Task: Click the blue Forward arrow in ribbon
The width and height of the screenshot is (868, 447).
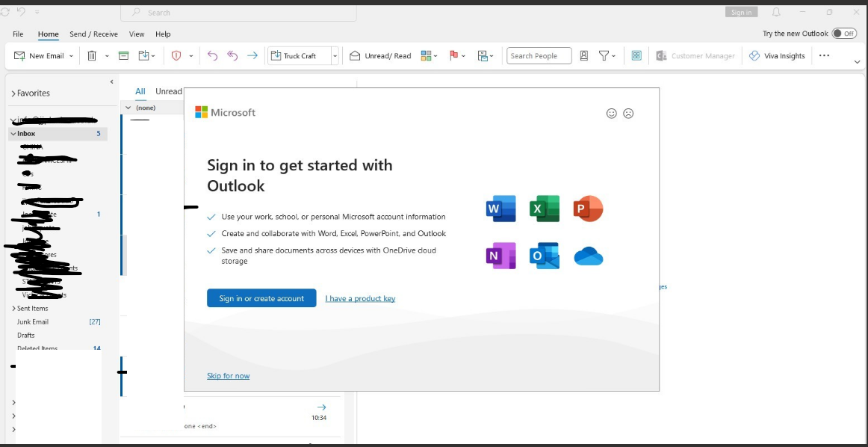Action: 252,56
